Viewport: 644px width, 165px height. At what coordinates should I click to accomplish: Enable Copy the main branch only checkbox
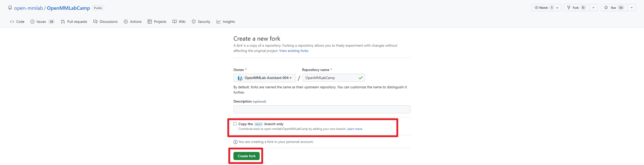click(235, 124)
